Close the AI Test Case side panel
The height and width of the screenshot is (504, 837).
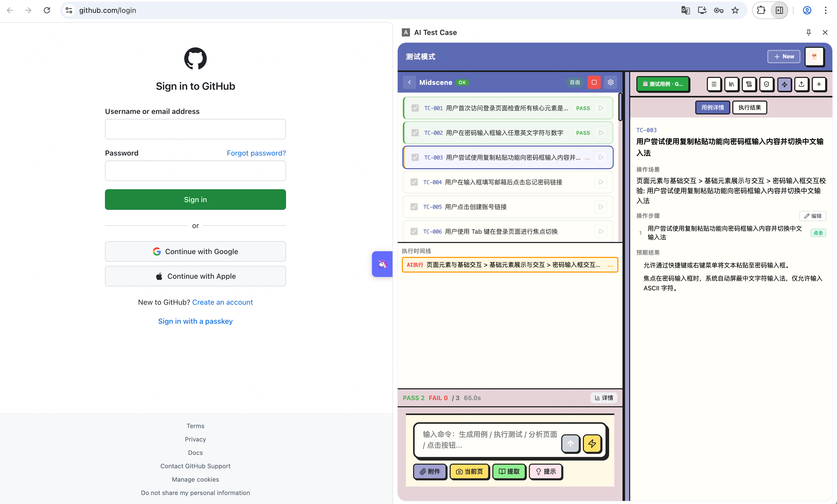(825, 32)
